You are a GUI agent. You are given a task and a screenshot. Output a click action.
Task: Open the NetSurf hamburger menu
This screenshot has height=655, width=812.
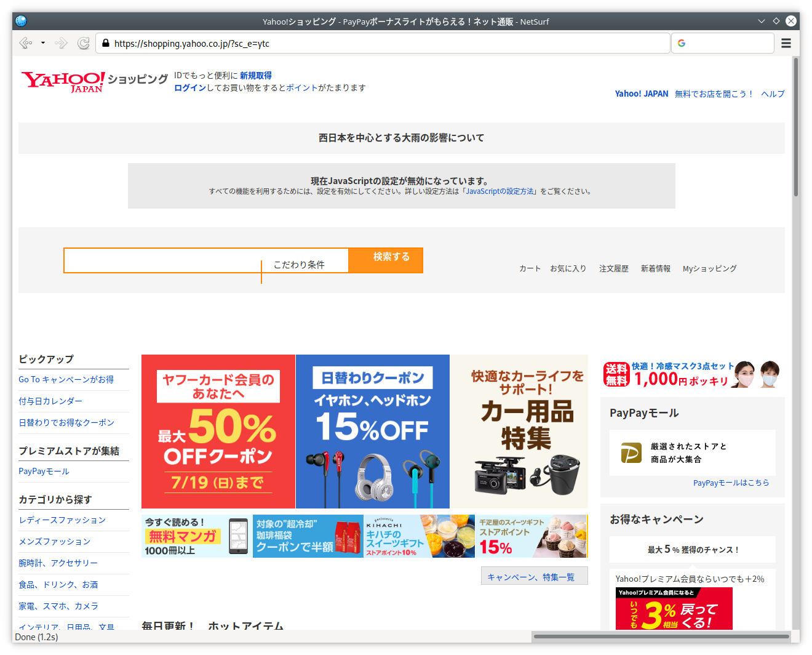point(786,43)
